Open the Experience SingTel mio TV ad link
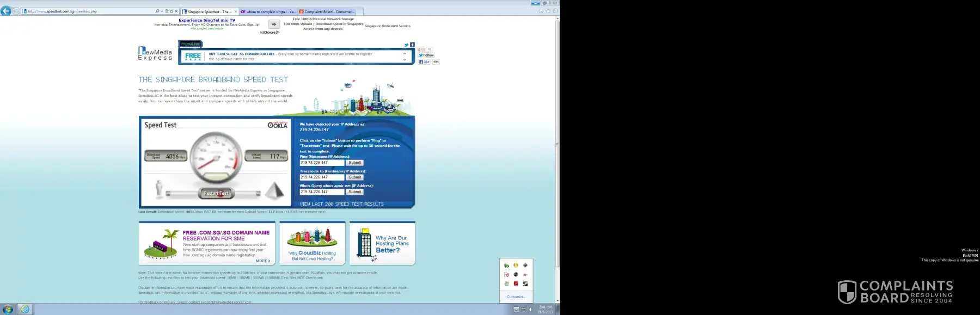 (x=207, y=20)
